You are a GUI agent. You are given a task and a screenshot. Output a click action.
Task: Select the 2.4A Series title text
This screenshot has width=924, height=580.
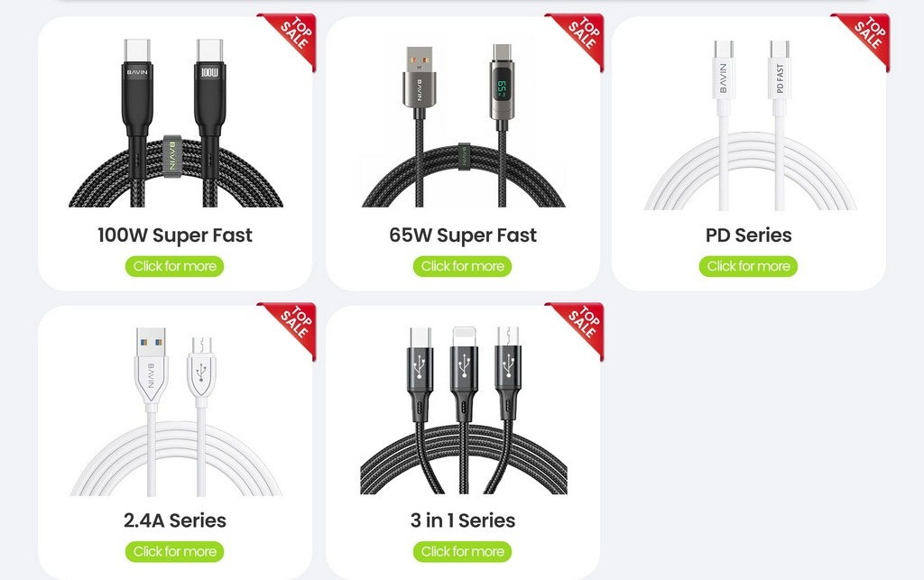(x=175, y=520)
